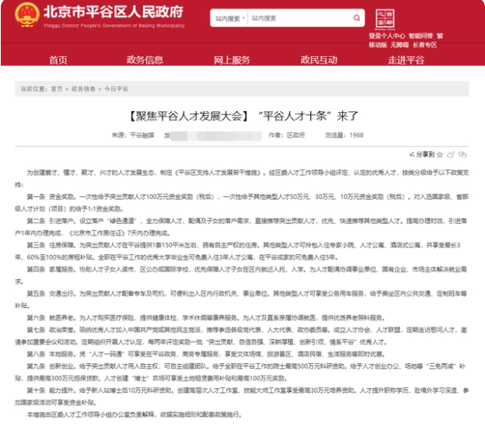
Task: Click the closing line starting 本措施由区委人才工作领导小组
Action: (x=134, y=415)
